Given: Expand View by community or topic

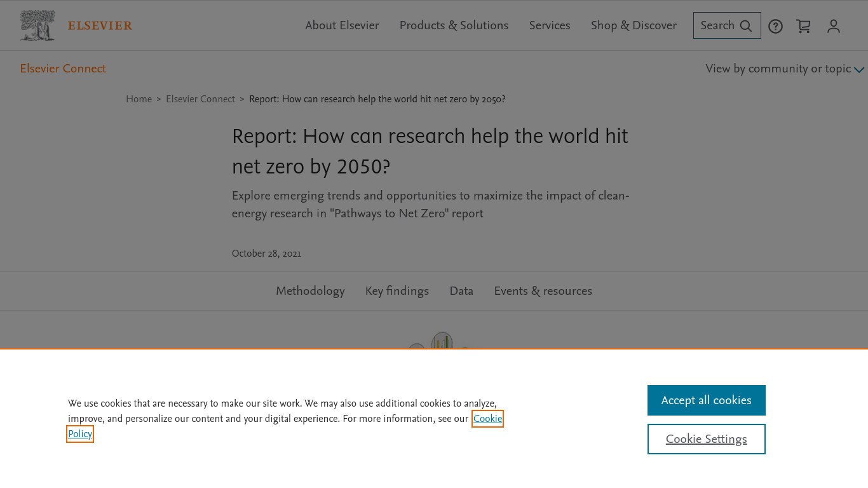Looking at the screenshot, I should tap(785, 69).
